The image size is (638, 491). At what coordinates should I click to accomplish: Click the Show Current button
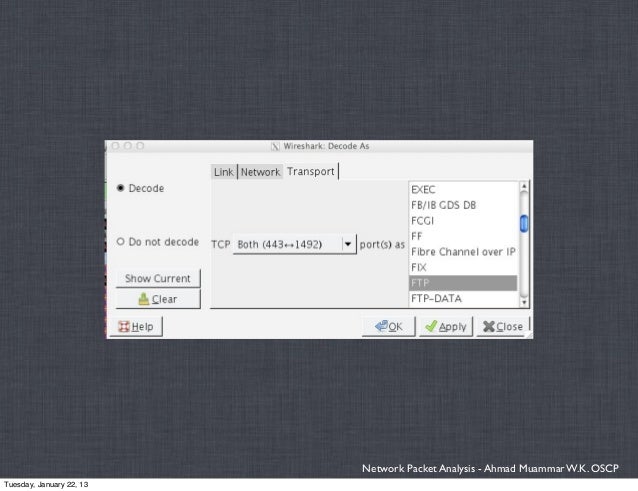pyautogui.click(x=158, y=278)
